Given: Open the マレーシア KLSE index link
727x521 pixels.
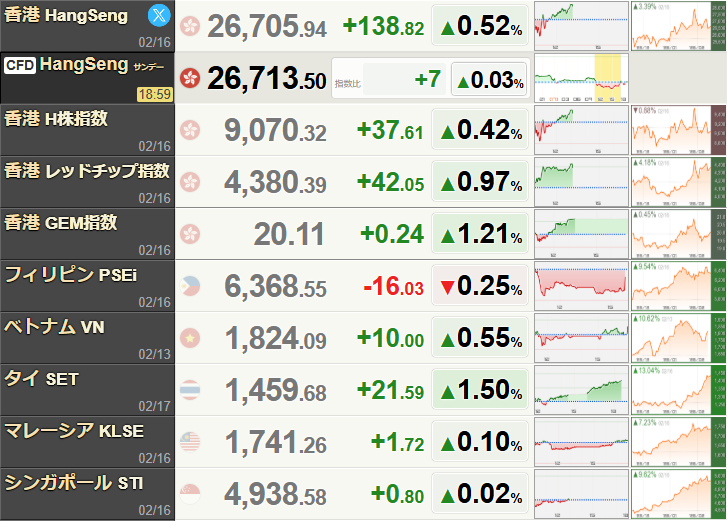Looking at the screenshot, I should (74, 431).
